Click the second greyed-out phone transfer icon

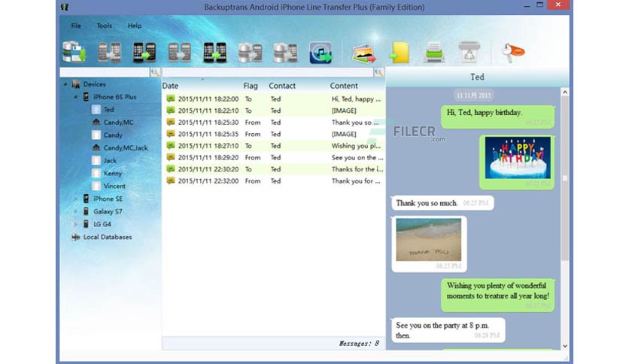click(180, 52)
